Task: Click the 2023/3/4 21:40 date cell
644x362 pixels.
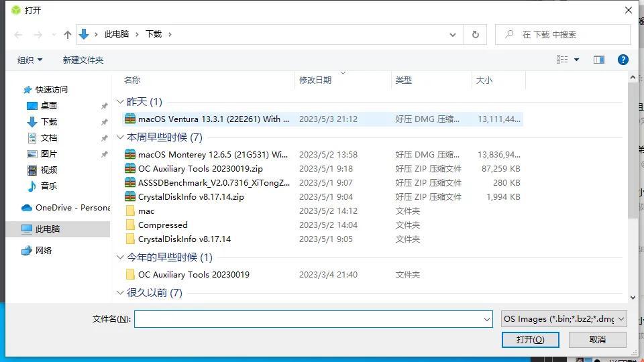Action: (328, 275)
